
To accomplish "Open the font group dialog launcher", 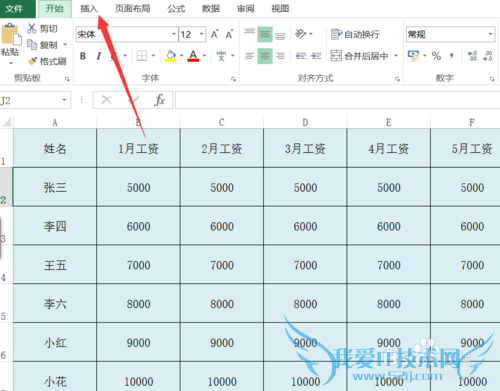I will pos(233,79).
